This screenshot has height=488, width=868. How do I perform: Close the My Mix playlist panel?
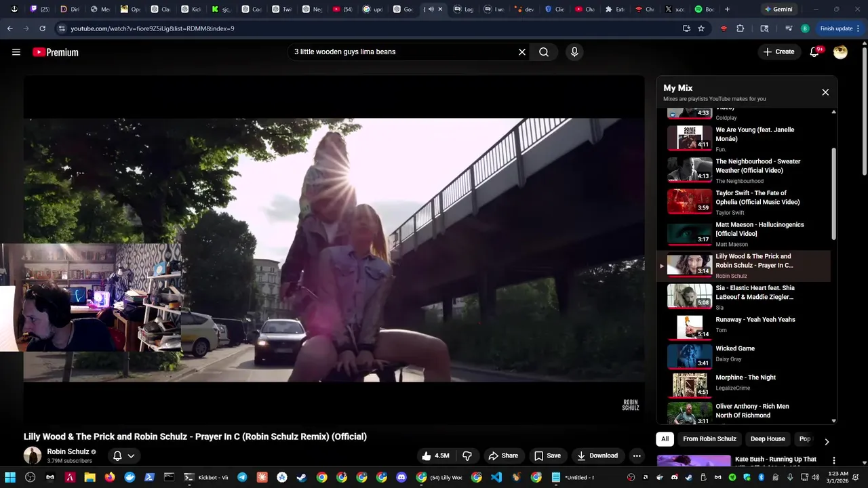click(x=825, y=92)
